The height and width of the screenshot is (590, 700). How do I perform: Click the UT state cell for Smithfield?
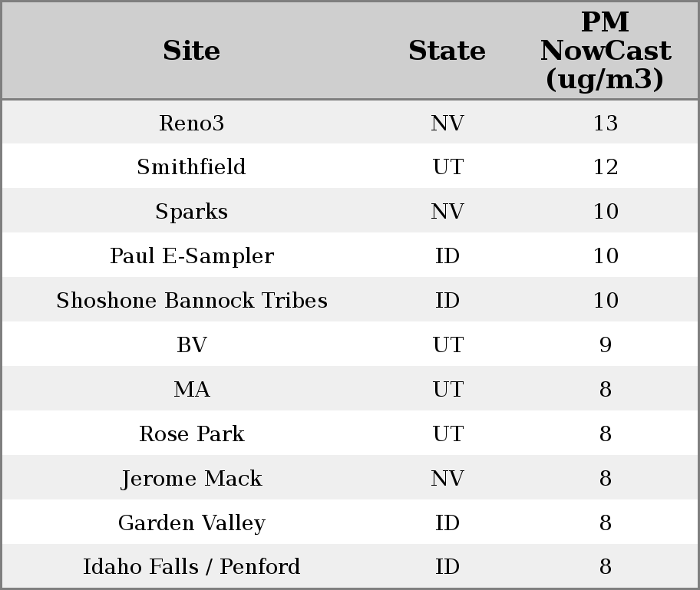click(447, 167)
